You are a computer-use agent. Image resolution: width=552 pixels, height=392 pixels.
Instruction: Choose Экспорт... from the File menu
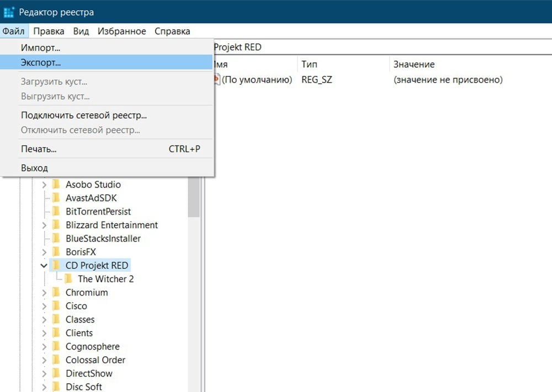click(x=41, y=63)
